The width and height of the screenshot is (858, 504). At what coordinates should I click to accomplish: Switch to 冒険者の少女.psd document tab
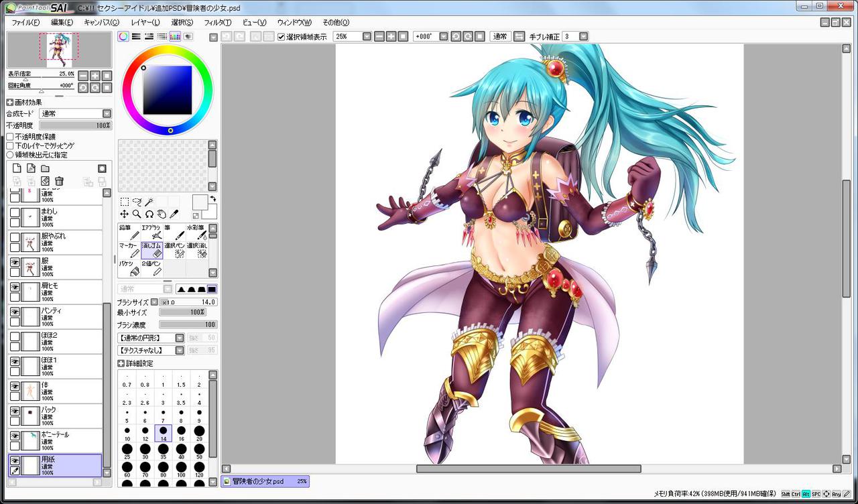pos(265,481)
